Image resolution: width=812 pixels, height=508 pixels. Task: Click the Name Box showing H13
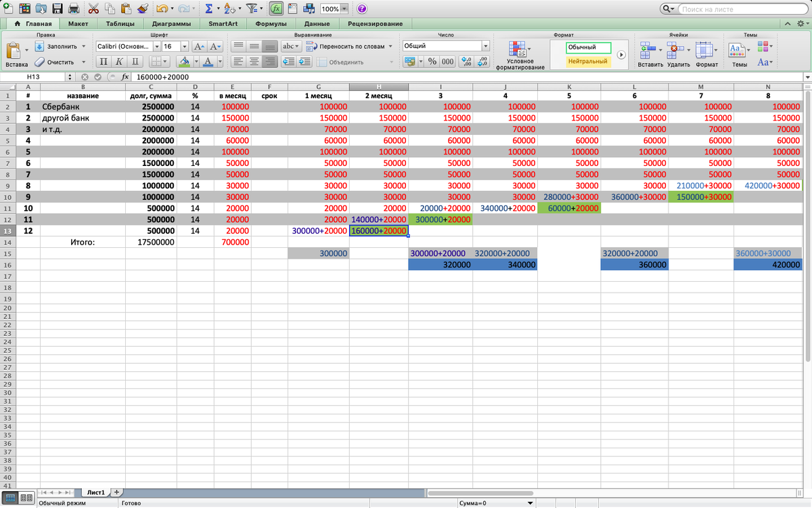pyautogui.click(x=33, y=77)
